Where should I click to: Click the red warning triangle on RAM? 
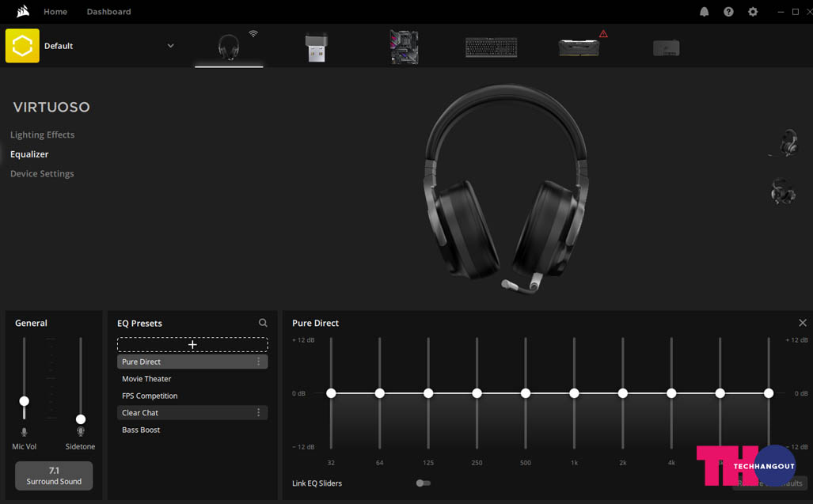tap(603, 34)
